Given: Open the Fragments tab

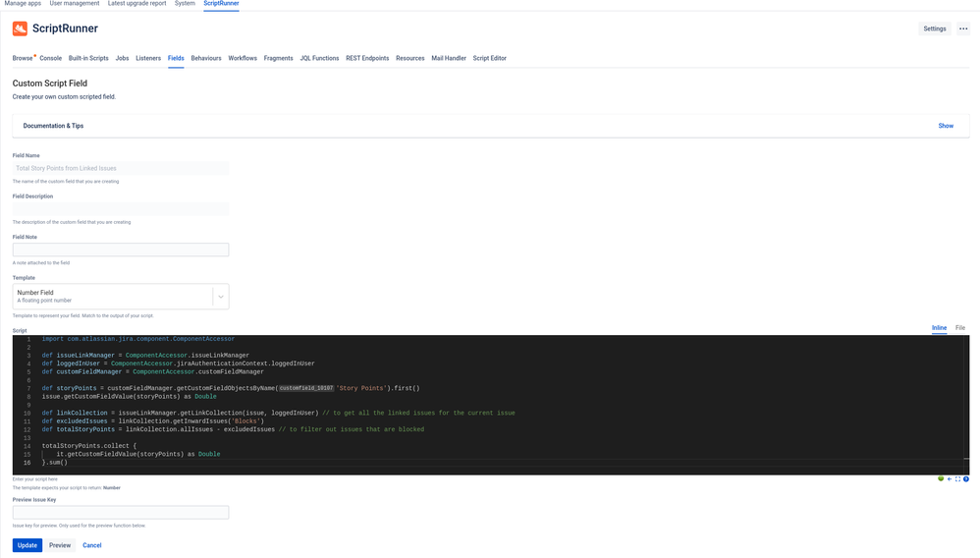Looking at the screenshot, I should click(x=278, y=58).
